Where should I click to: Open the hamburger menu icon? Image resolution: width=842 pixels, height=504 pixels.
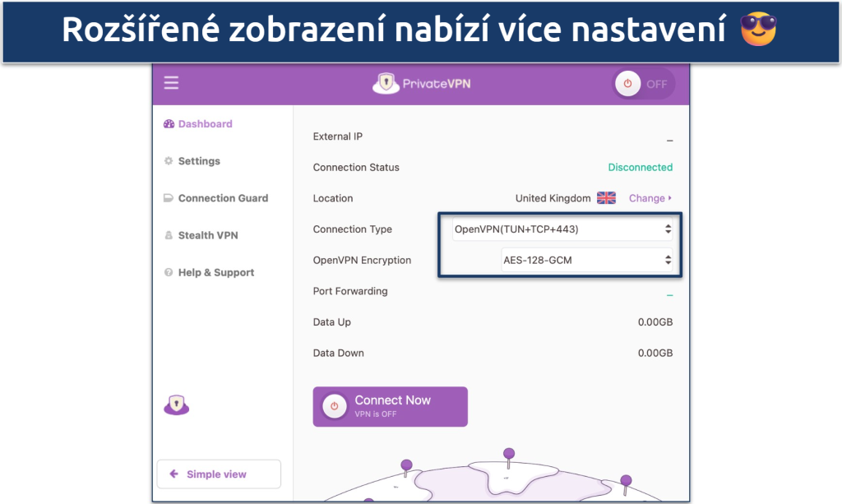pos(171,83)
